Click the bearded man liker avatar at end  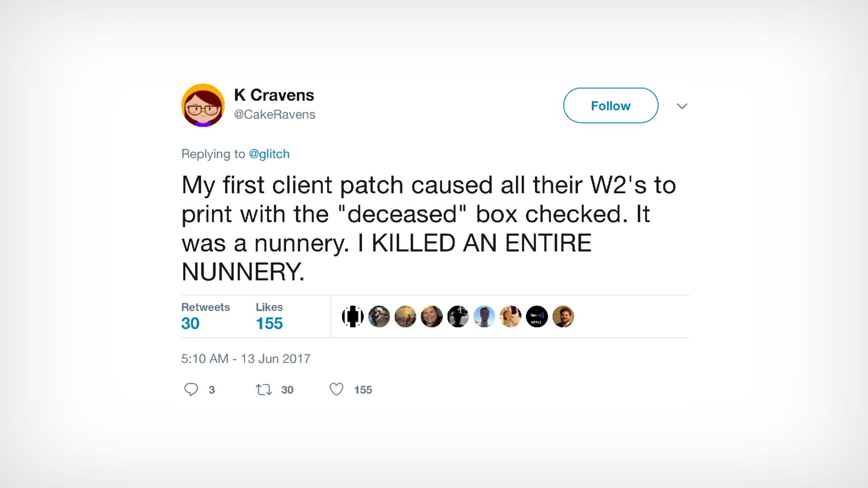[563, 316]
